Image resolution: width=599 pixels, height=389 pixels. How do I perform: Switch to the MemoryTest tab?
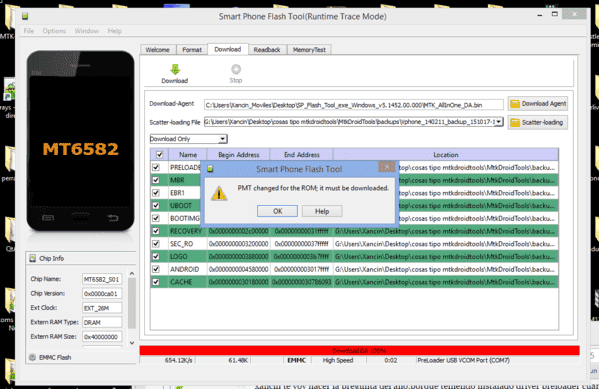point(309,50)
